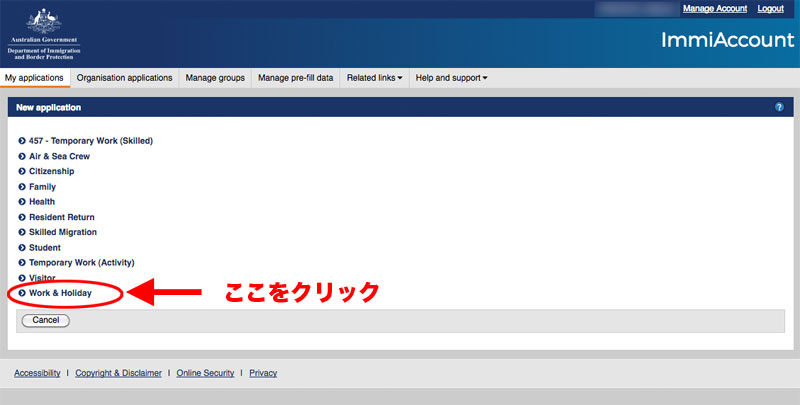Screen dimensions: 800x405
Task: Open the Help and support dropdown menu
Action: tap(452, 78)
